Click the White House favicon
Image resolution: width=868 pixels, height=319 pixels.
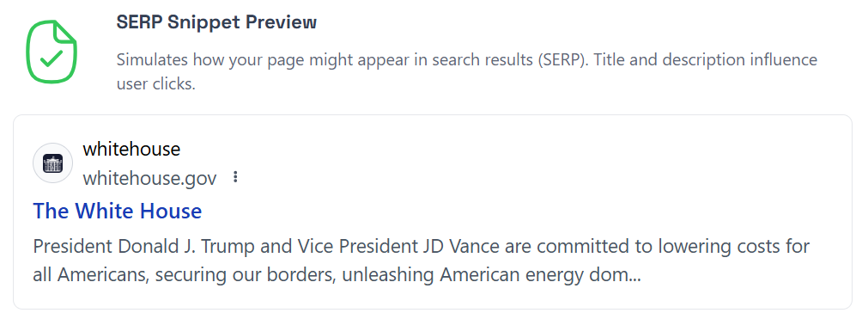click(53, 163)
